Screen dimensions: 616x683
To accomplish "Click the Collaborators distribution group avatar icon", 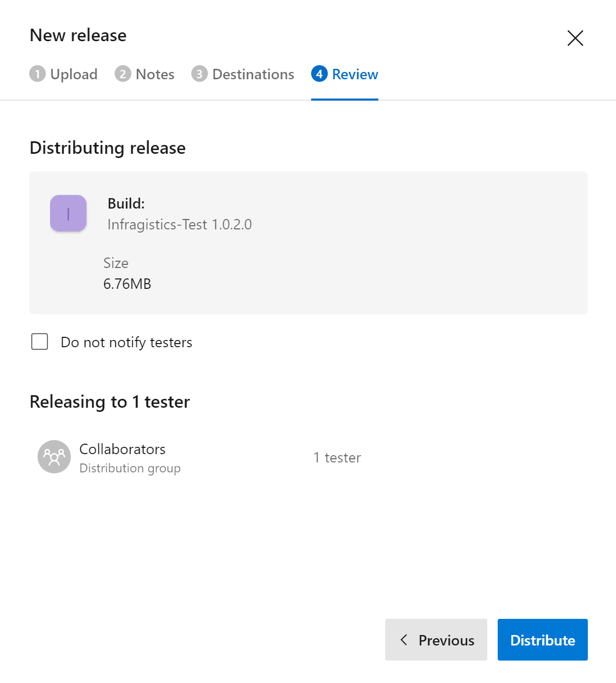I will coord(54,456).
